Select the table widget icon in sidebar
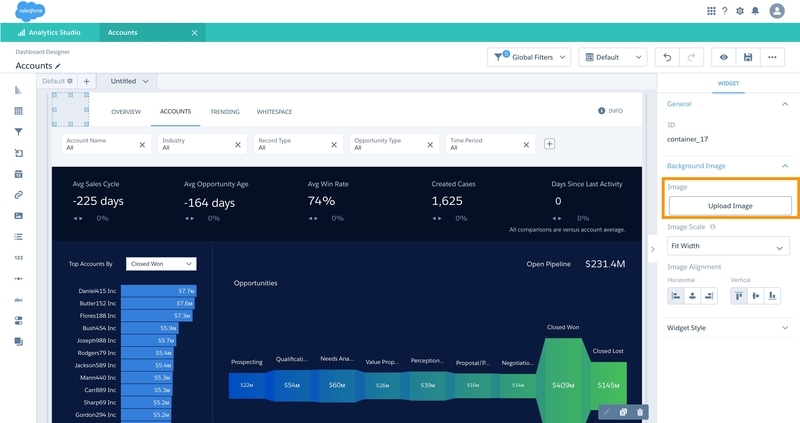Screen dimensions: 800x423 point(18,111)
